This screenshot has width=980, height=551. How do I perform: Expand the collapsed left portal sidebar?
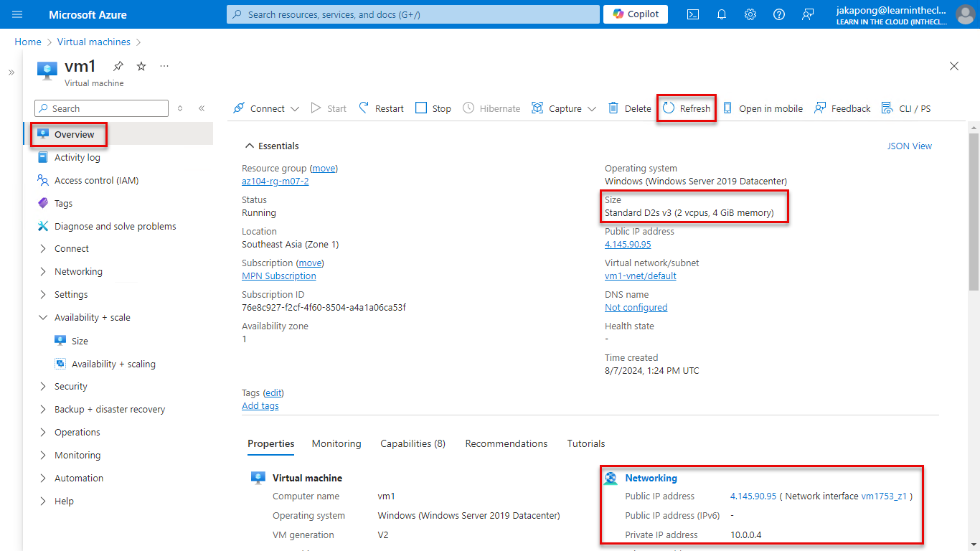pos(11,72)
